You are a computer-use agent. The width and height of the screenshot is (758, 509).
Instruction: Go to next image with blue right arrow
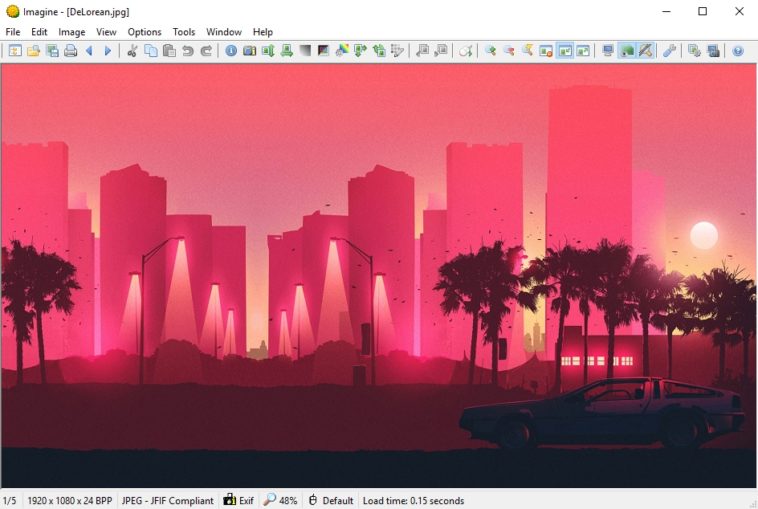point(108,50)
